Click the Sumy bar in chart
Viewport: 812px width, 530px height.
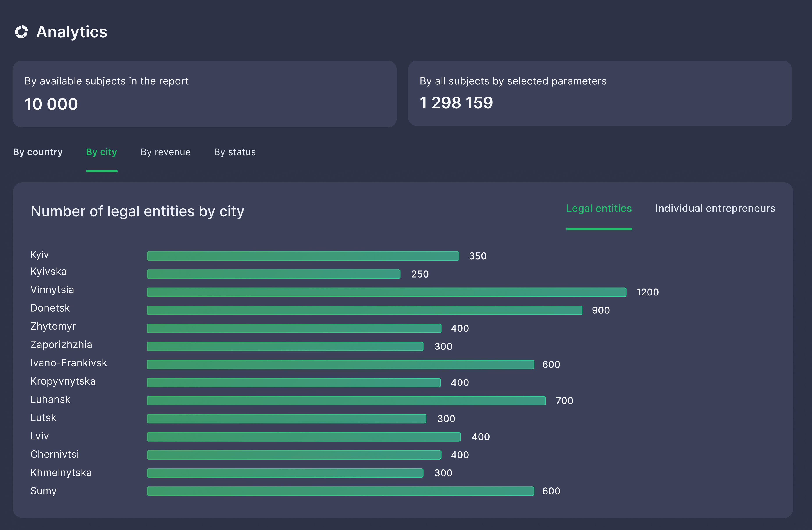340,491
